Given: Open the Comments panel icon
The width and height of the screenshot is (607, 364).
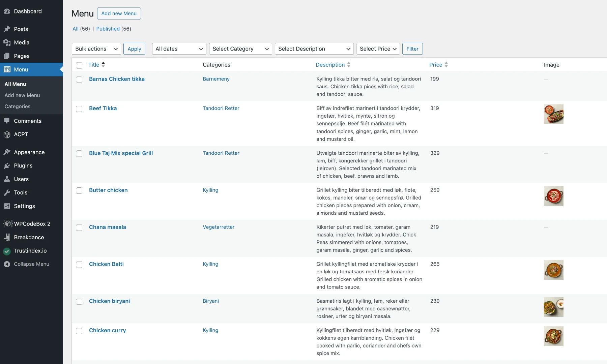Looking at the screenshot, I should [x=7, y=121].
